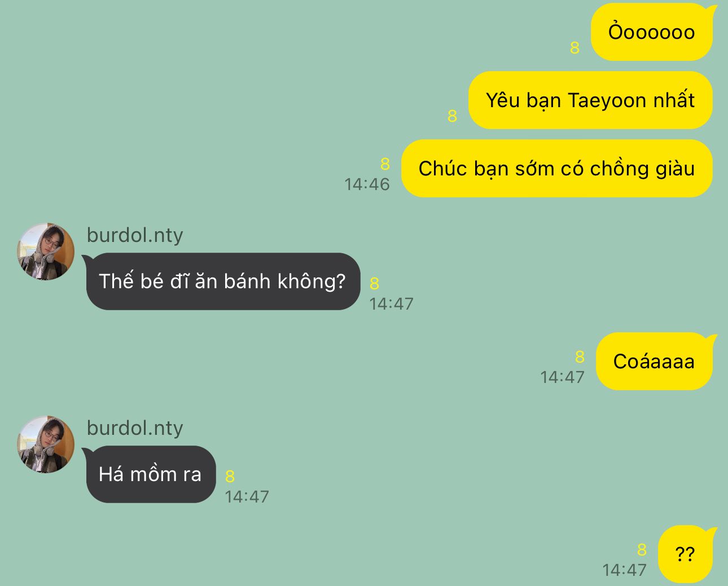Tap the unread count 8 beside "Ỏoooooo"
728x586 pixels.
(574, 48)
